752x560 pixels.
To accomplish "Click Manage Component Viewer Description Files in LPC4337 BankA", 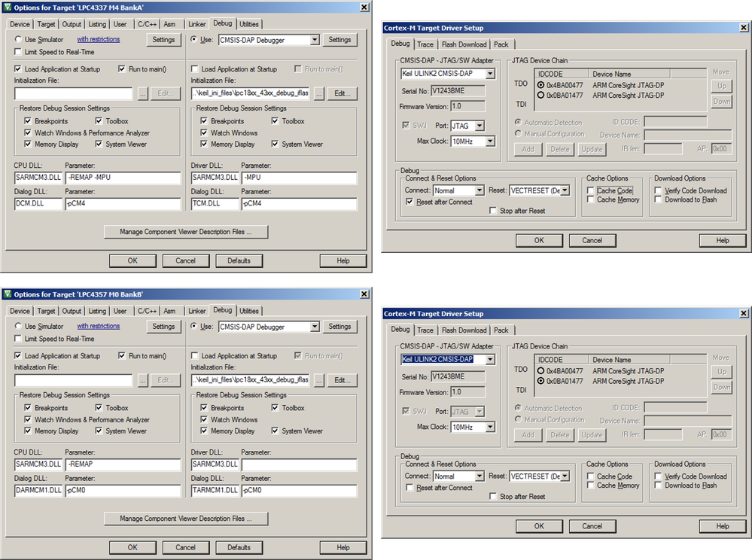I will 186,232.
